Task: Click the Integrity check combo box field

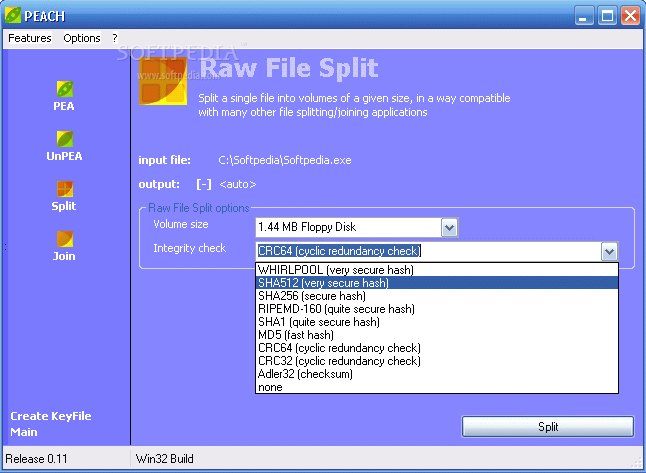Action: point(437,251)
